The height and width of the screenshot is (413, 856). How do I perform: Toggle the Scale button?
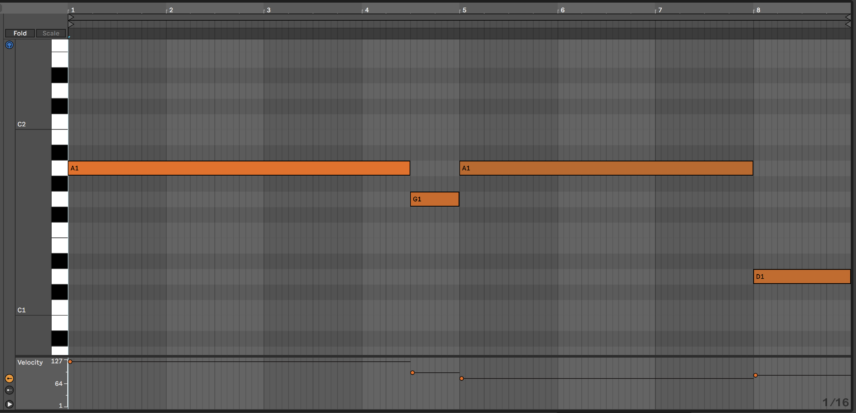point(51,33)
